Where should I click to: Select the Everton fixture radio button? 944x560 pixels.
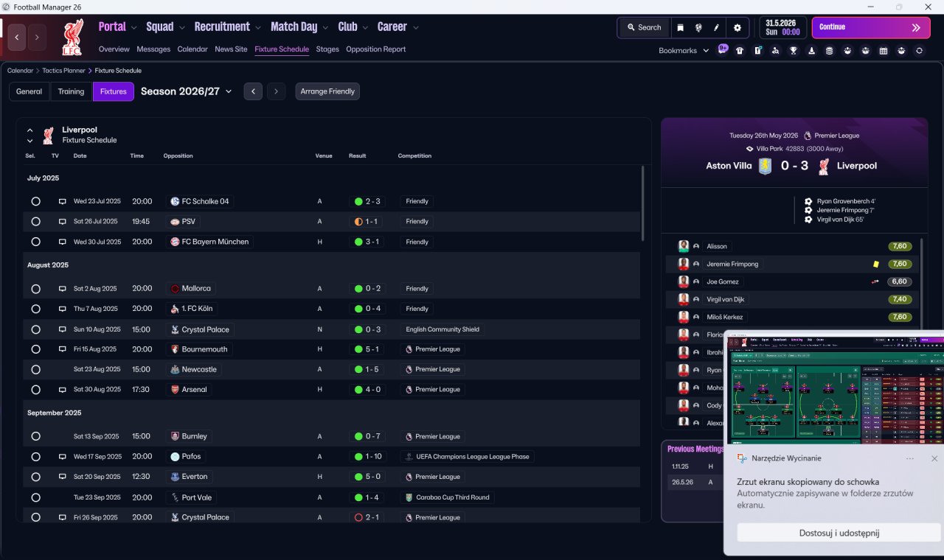pyautogui.click(x=35, y=477)
